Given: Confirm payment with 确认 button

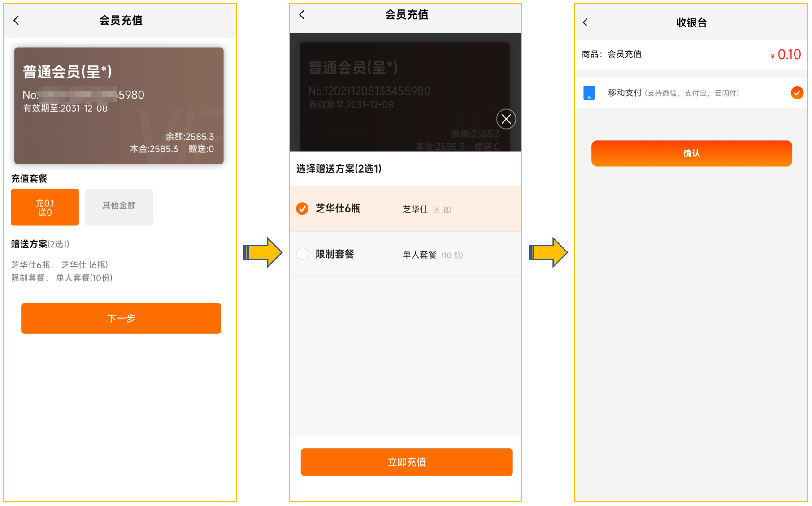Looking at the screenshot, I should point(691,153).
